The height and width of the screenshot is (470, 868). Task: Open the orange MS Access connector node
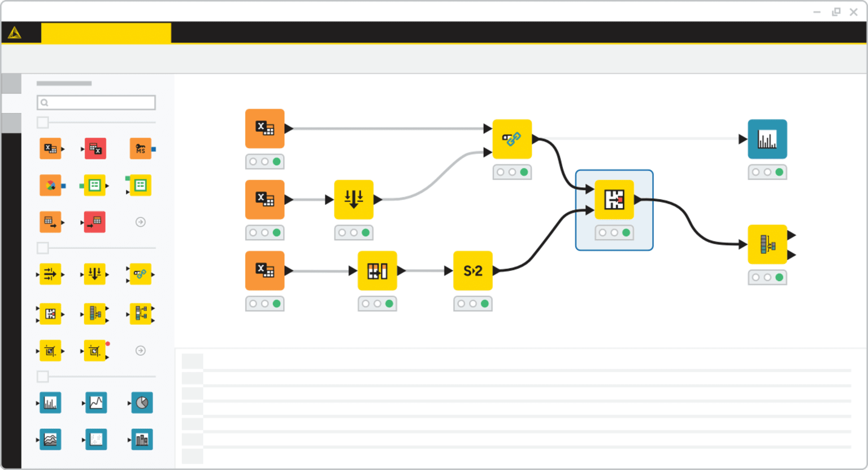click(x=141, y=148)
